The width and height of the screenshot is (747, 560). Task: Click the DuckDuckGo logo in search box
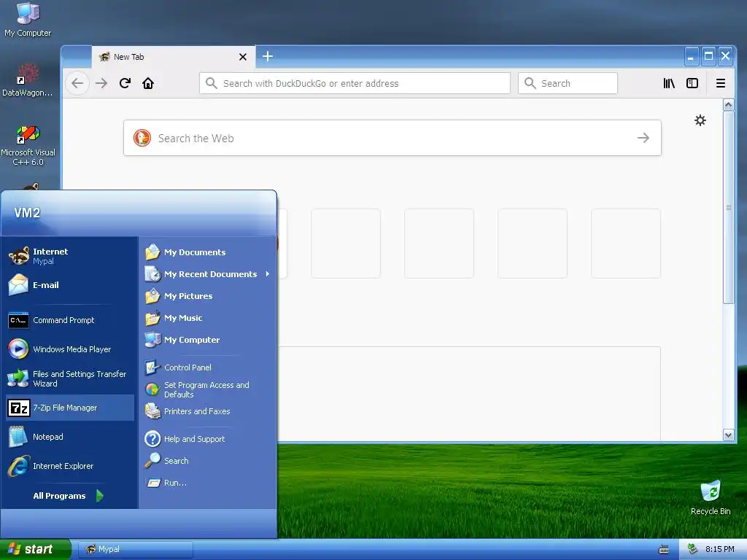142,138
